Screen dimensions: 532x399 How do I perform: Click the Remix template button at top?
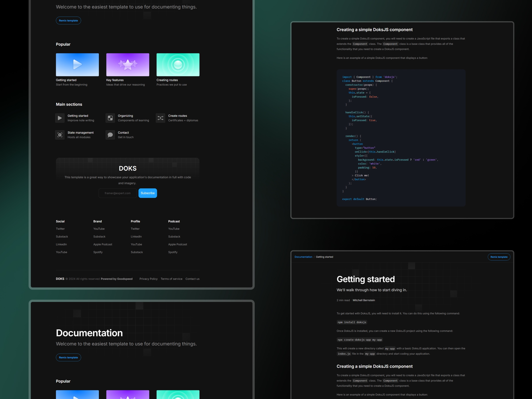pyautogui.click(x=68, y=20)
